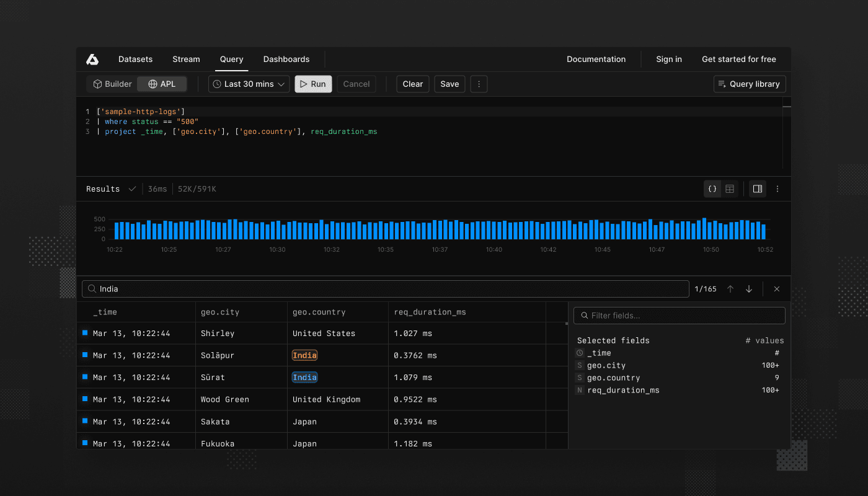Switch to the Dashboards tab
Viewport: 868px width, 496px height.
pyautogui.click(x=286, y=59)
